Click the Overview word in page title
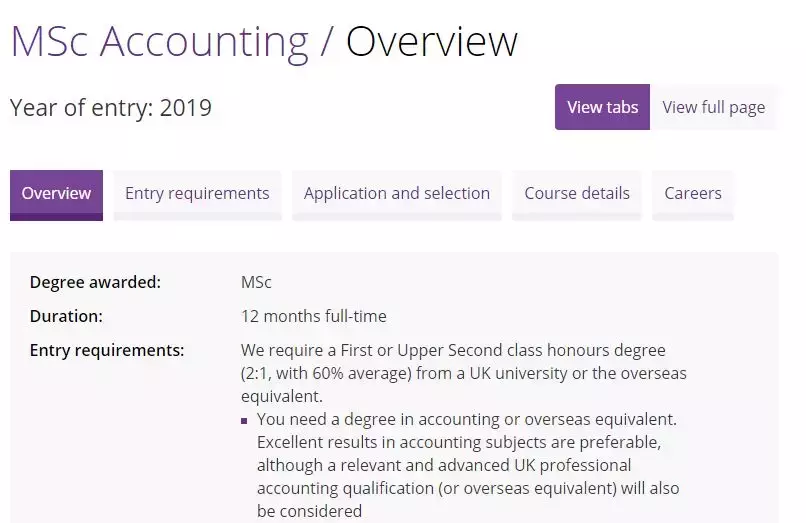This screenshot has width=806, height=523. tap(431, 42)
